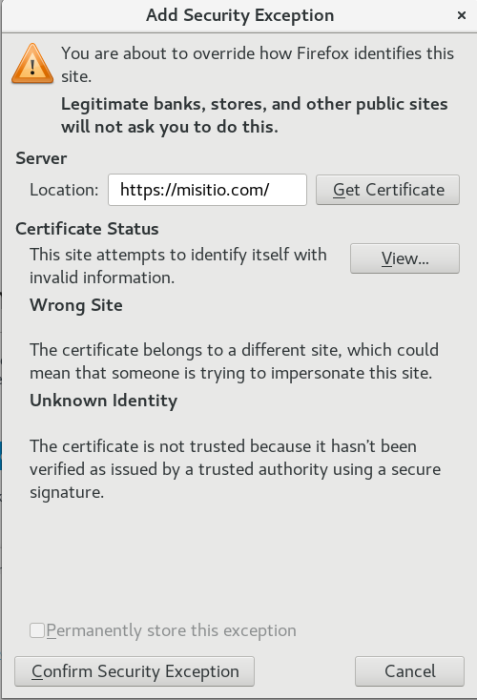Image resolution: width=477 pixels, height=700 pixels.
Task: Cancel the security exception dialog
Action: [x=410, y=671]
